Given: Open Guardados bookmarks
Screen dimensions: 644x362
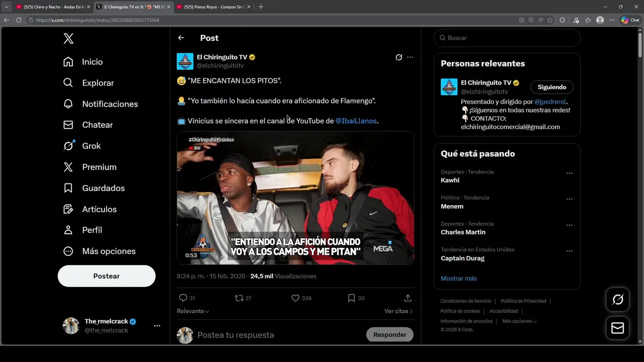Looking at the screenshot, I should pos(94,188).
